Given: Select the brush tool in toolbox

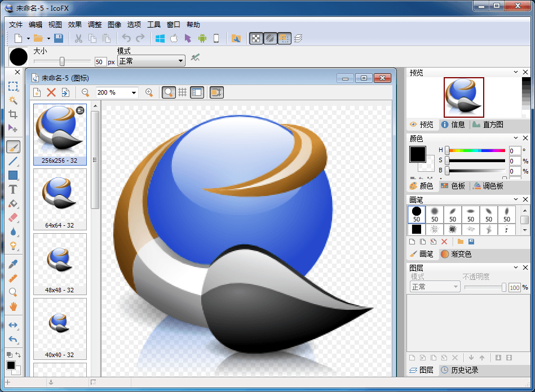Looking at the screenshot, I should (13, 147).
